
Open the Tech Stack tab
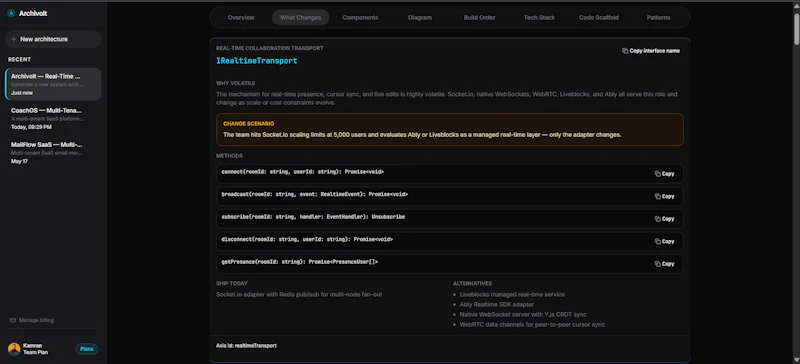[539, 17]
